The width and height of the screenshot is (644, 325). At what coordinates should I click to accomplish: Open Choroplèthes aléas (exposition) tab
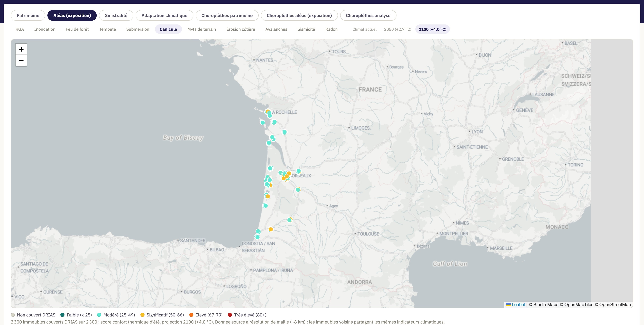click(299, 16)
